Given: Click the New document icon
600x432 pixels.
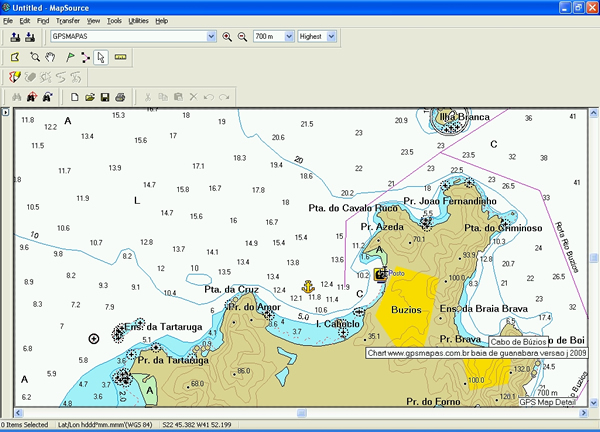Looking at the screenshot, I should [75, 97].
